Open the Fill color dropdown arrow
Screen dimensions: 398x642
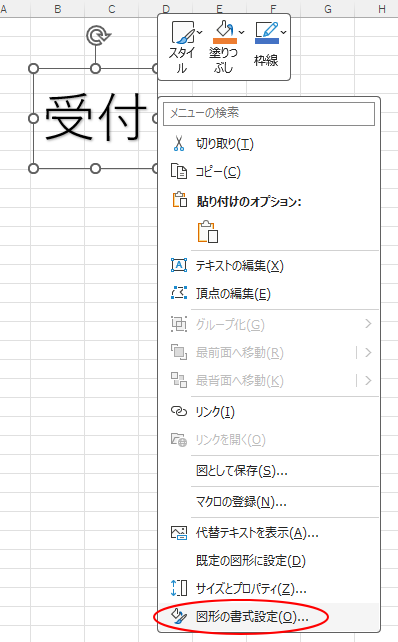tap(242, 32)
